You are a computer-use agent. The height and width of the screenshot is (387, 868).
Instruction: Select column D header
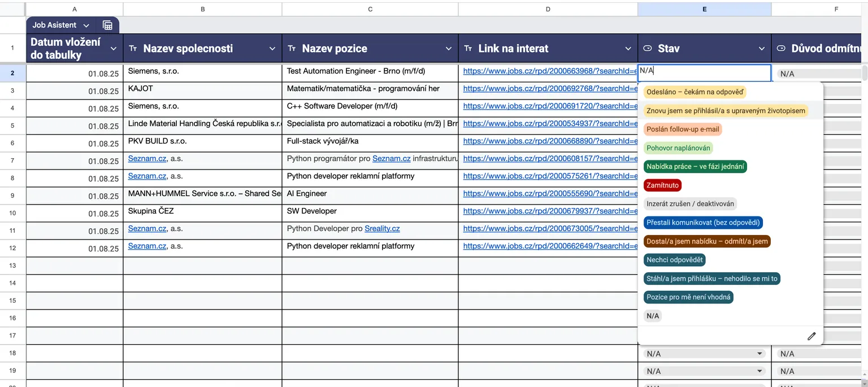click(548, 10)
